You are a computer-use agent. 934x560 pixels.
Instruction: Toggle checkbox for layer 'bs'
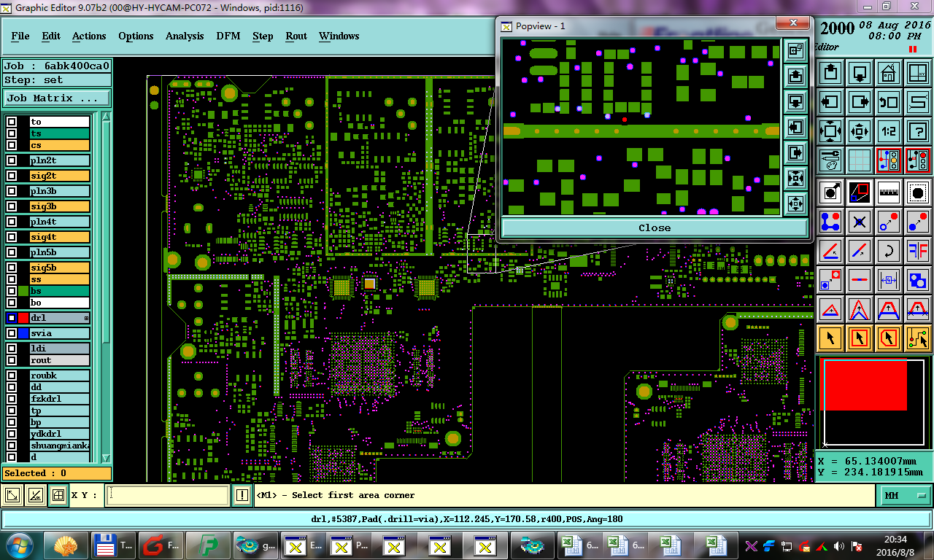click(x=12, y=292)
